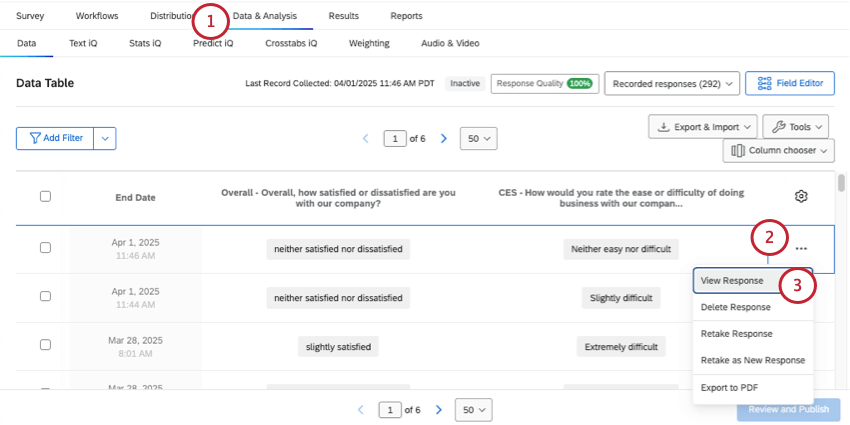Image resolution: width=850 pixels, height=425 pixels.
Task: Open the Results tab
Action: pos(344,16)
